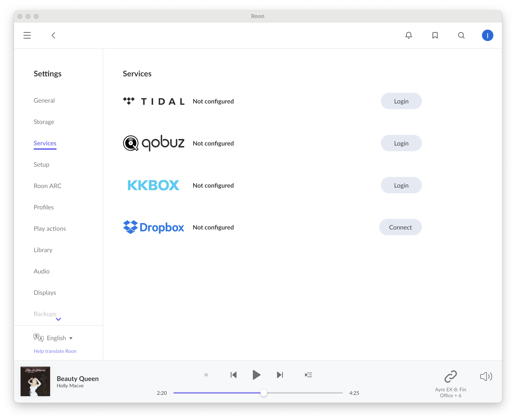This screenshot has height=420, width=516.
Task: Open the volume speaker control
Action: (x=486, y=376)
